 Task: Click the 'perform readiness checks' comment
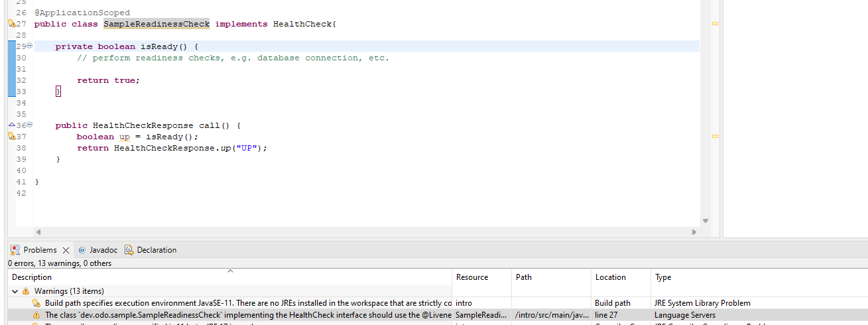coord(233,58)
